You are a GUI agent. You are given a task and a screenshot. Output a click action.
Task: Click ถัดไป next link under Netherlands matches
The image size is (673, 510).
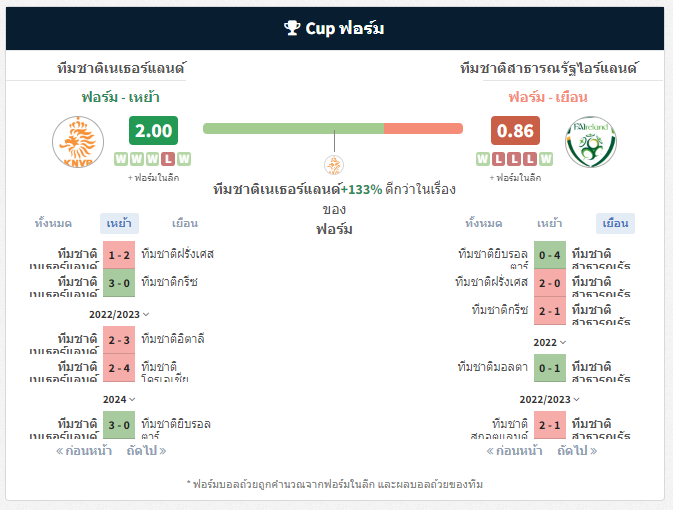146,451
